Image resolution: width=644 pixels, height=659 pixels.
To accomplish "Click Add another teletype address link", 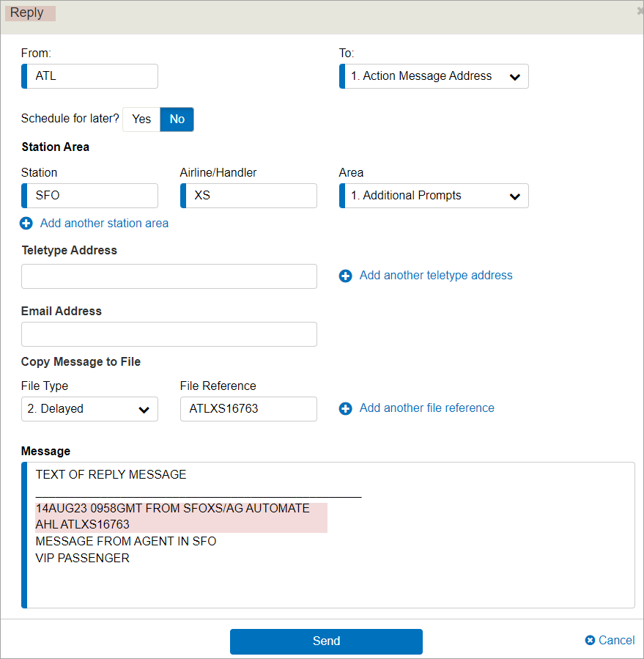I will pyautogui.click(x=436, y=276).
